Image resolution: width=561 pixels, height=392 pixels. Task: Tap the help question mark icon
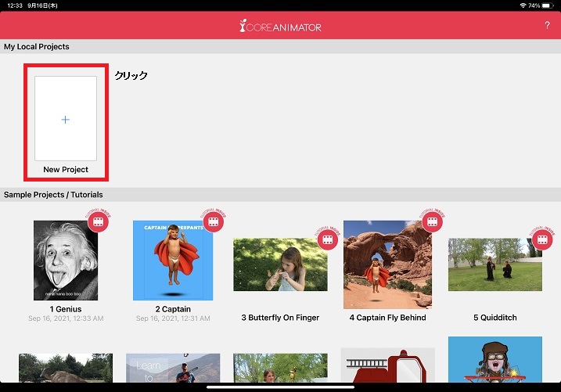click(546, 26)
